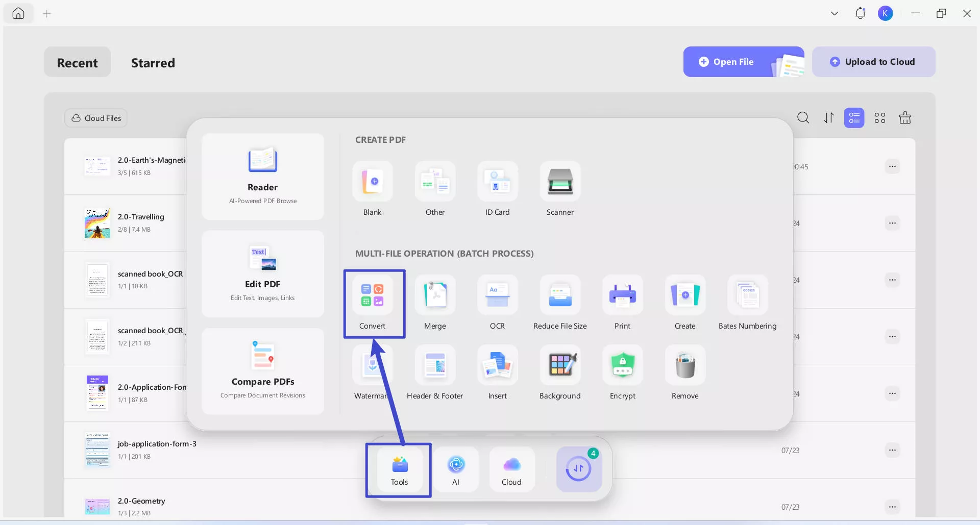Open Reduce File Size tool
Image resolution: width=980 pixels, height=525 pixels.
click(x=560, y=295)
